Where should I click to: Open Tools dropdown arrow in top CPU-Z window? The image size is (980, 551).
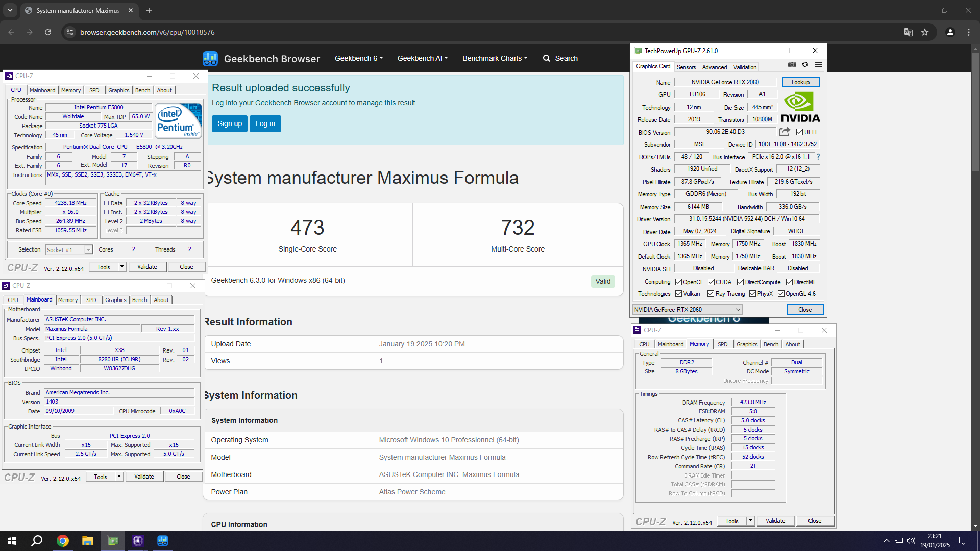(122, 267)
